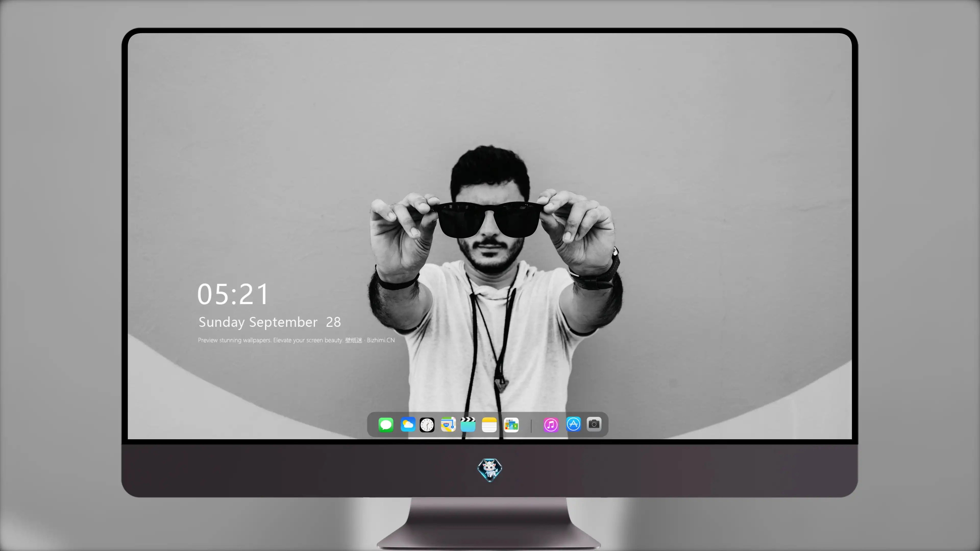Click the Sunday September 28 date text
The width and height of the screenshot is (980, 551).
click(270, 322)
